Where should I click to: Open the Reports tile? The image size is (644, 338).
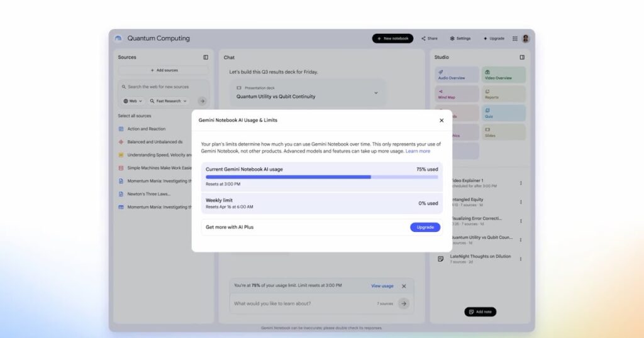(x=504, y=94)
